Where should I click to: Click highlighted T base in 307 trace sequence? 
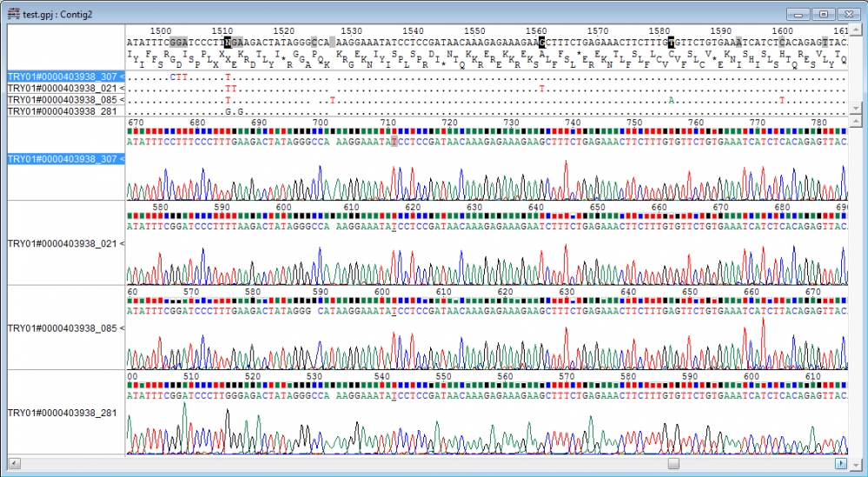394,142
